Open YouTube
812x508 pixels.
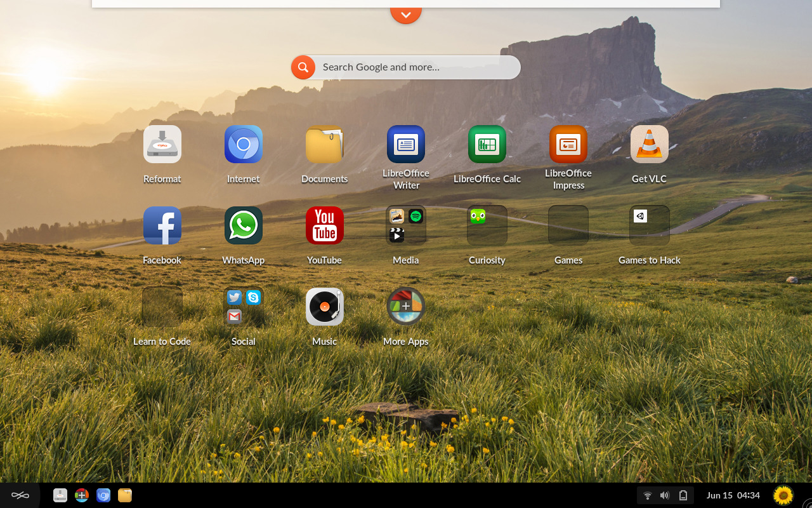tap(325, 225)
